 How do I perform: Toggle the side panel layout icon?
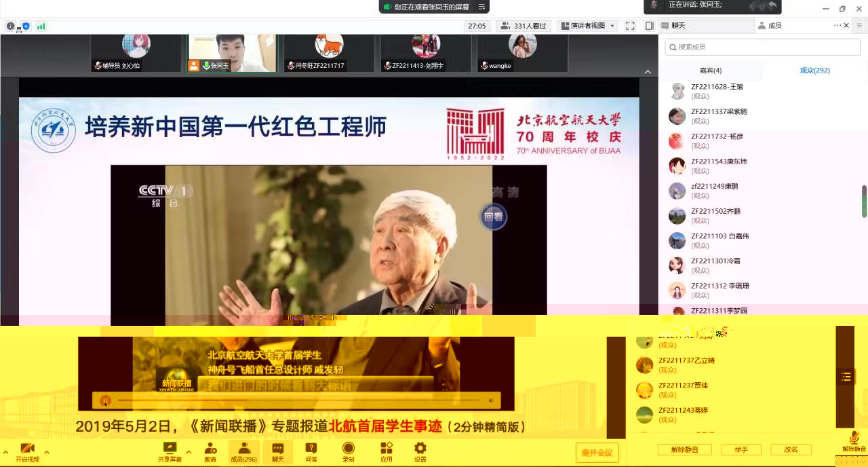point(649,26)
